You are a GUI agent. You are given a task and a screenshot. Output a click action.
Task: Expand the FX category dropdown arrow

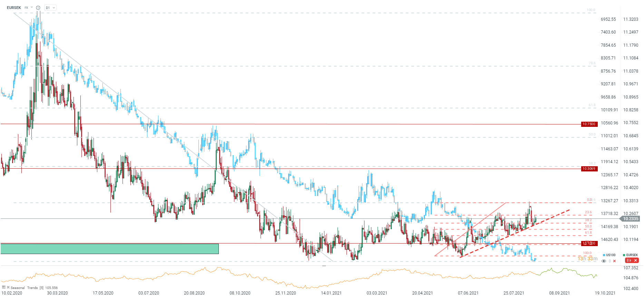pyautogui.click(x=32, y=7)
